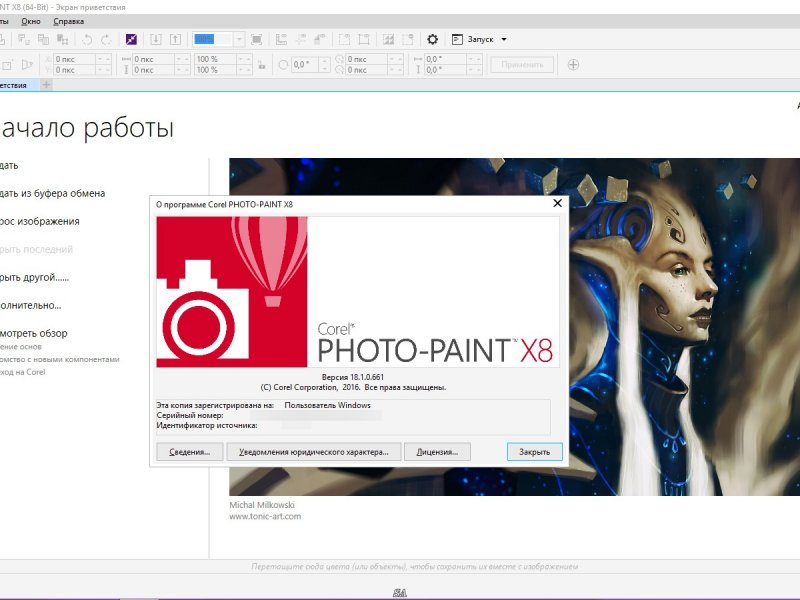Click the lock ratio icon beside scale fields
Screen dimensions: 800x600
click(x=262, y=65)
